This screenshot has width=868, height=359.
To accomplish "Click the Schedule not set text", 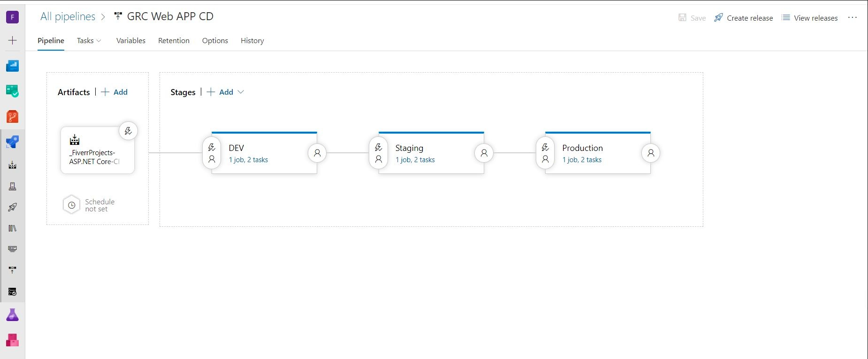I will click(x=99, y=205).
